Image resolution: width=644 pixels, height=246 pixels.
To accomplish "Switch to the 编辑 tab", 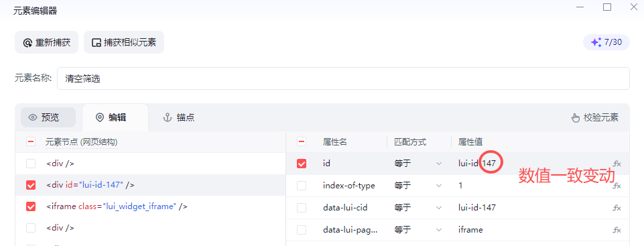I will 115,118.
